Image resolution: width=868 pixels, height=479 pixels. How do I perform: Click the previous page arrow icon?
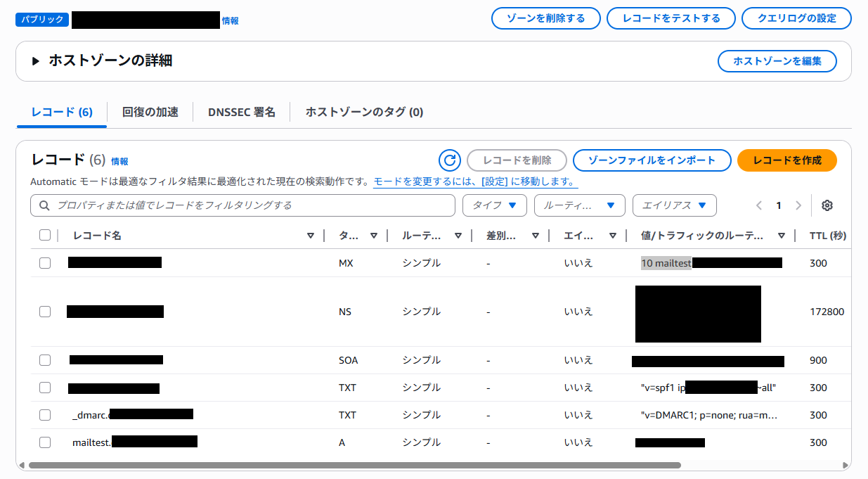coord(759,205)
